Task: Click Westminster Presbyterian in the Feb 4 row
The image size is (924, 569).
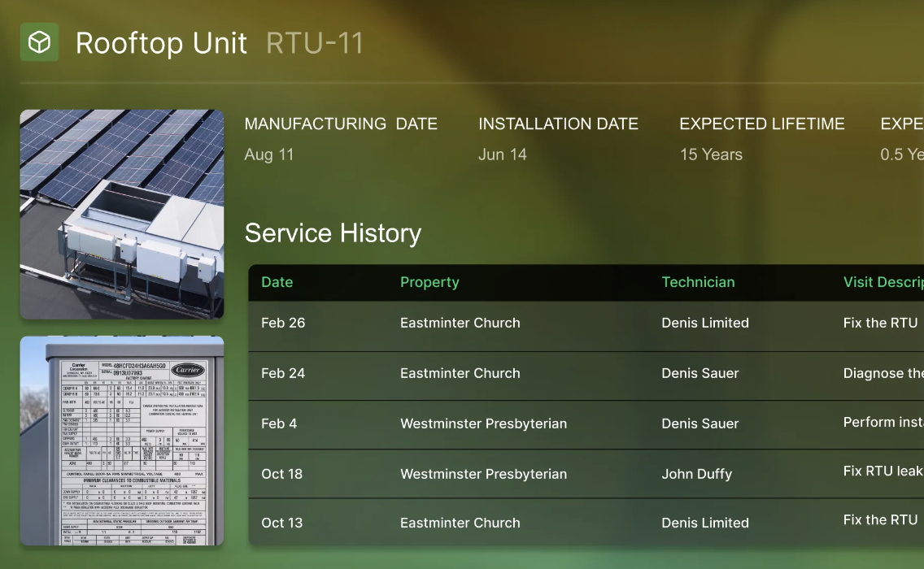Action: (x=484, y=423)
